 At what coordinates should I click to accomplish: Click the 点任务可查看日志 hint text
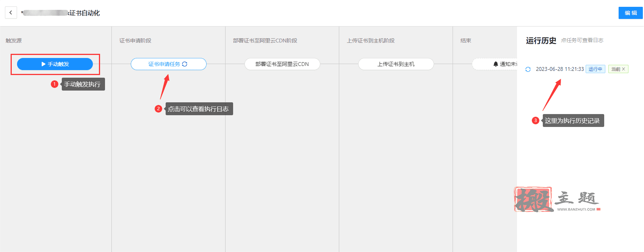point(582,40)
